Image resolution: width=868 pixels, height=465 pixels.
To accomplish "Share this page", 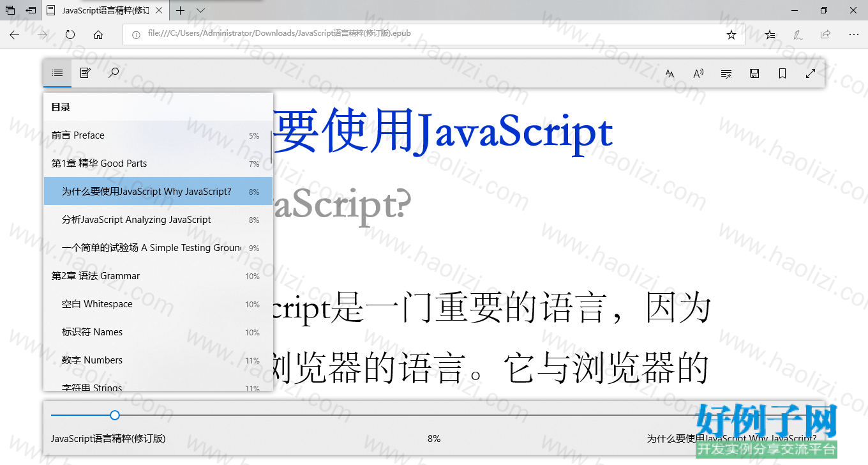I will (826, 34).
